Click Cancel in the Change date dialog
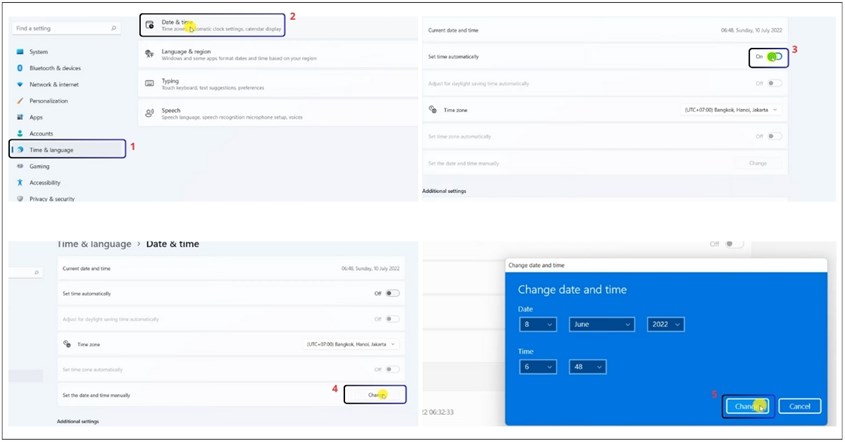This screenshot has width=845, height=442. tap(799, 406)
